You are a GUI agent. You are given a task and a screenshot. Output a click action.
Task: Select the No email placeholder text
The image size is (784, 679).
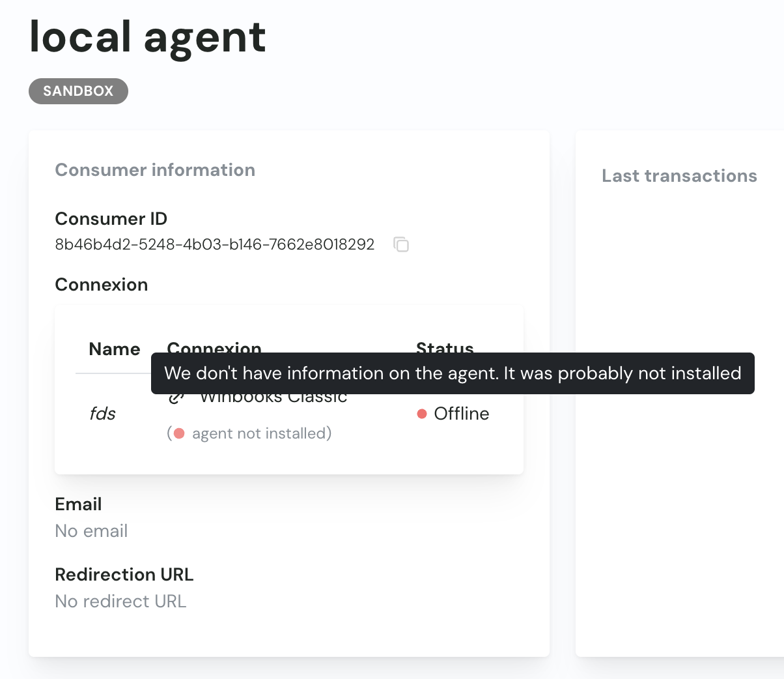point(91,531)
